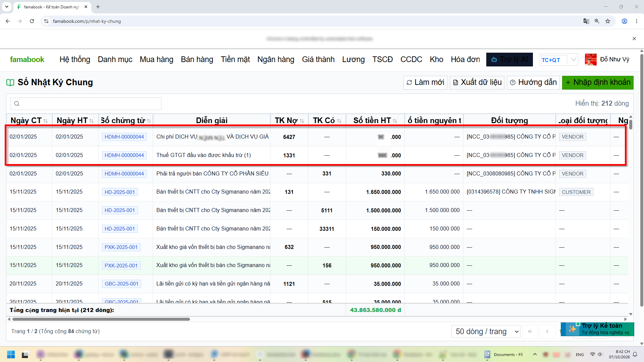Image resolution: width=644 pixels, height=362 pixels.
Task: Open the Windows Start menu
Action: coord(11,355)
